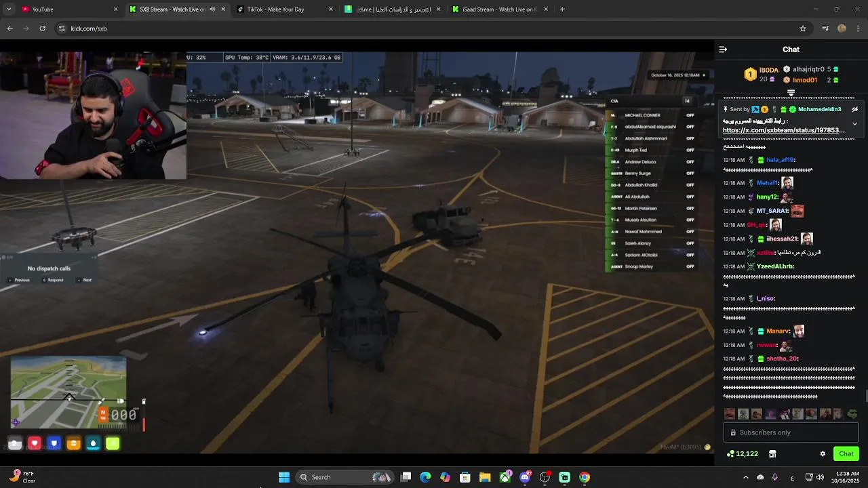Collapse the gift leaderboard handle

[x=791, y=93]
